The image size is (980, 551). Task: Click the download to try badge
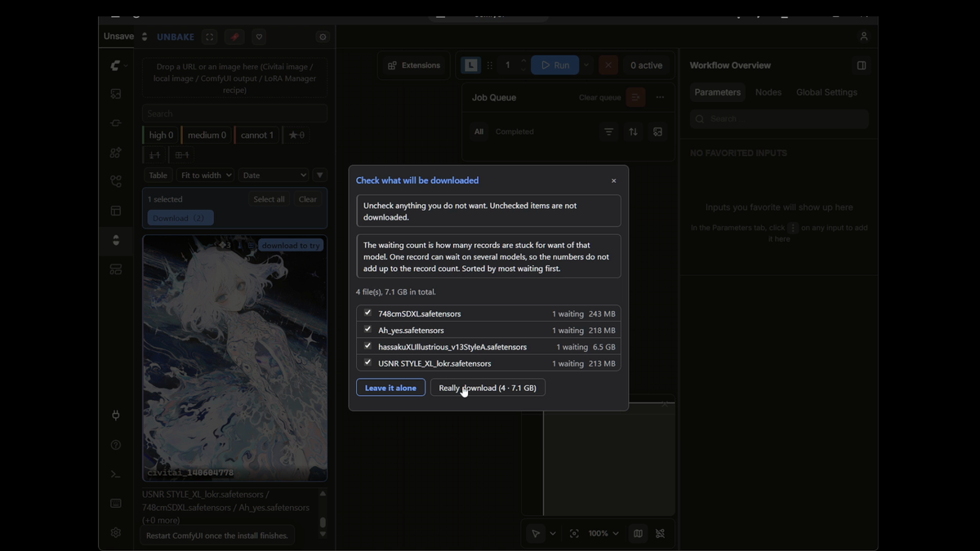291,246
